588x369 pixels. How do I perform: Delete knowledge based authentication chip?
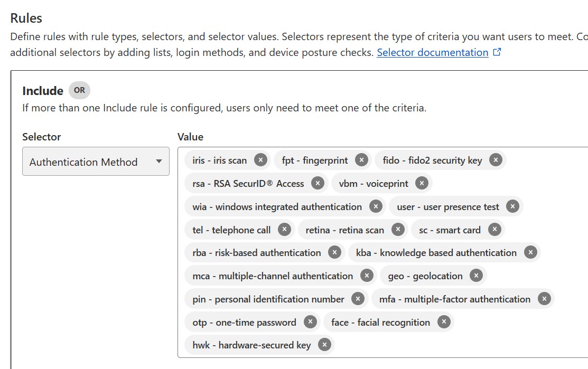coord(530,252)
